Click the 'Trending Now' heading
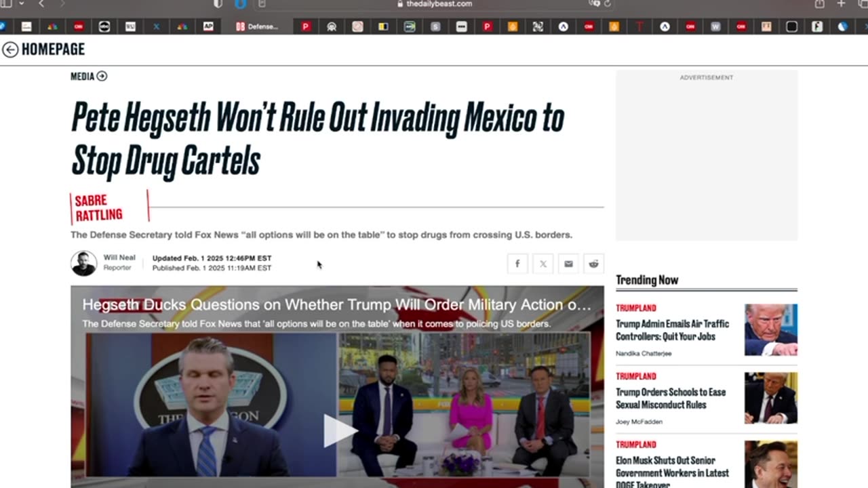The width and height of the screenshot is (868, 488). [x=647, y=280]
